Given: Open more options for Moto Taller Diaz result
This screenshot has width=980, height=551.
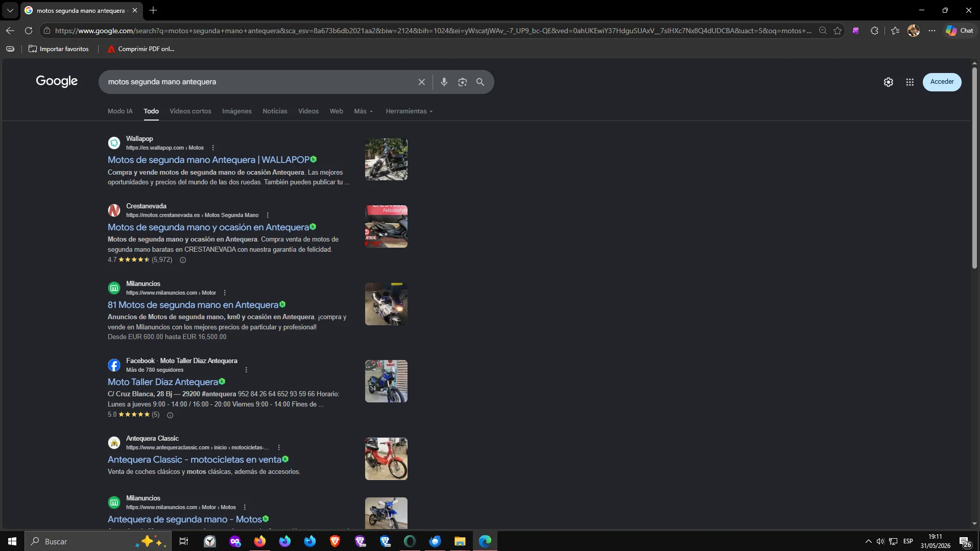Looking at the screenshot, I should point(246,370).
